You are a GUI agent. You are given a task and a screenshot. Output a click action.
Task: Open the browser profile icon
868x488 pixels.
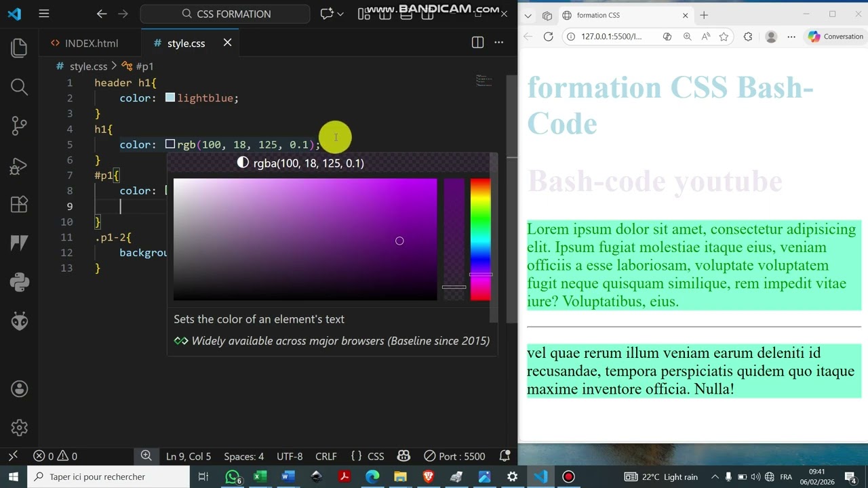click(x=771, y=37)
